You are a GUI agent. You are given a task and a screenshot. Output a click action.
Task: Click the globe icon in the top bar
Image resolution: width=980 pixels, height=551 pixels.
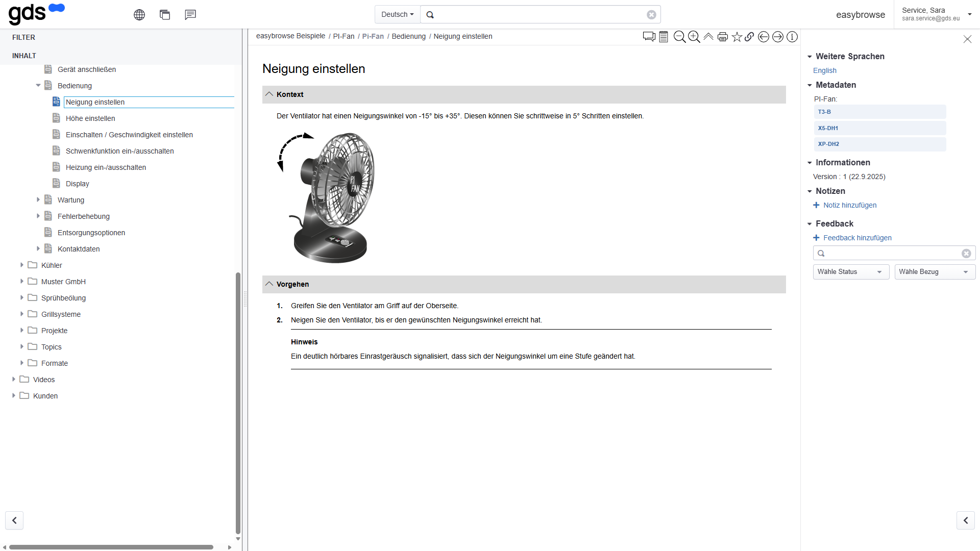[x=139, y=15]
